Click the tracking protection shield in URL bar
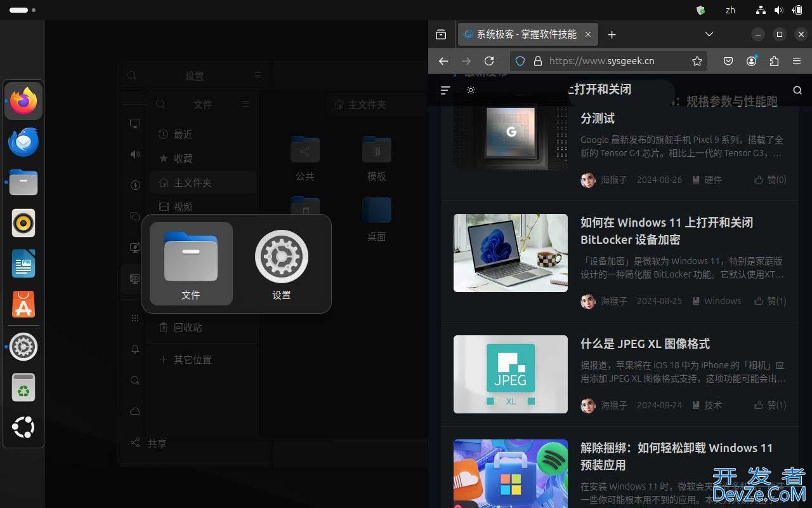The image size is (812, 508). [x=520, y=61]
